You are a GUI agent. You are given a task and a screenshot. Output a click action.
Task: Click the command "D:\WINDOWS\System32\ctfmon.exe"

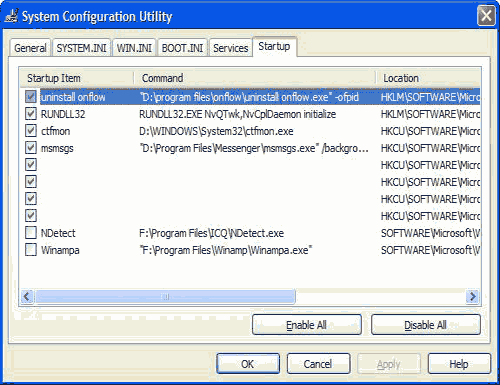(216, 131)
